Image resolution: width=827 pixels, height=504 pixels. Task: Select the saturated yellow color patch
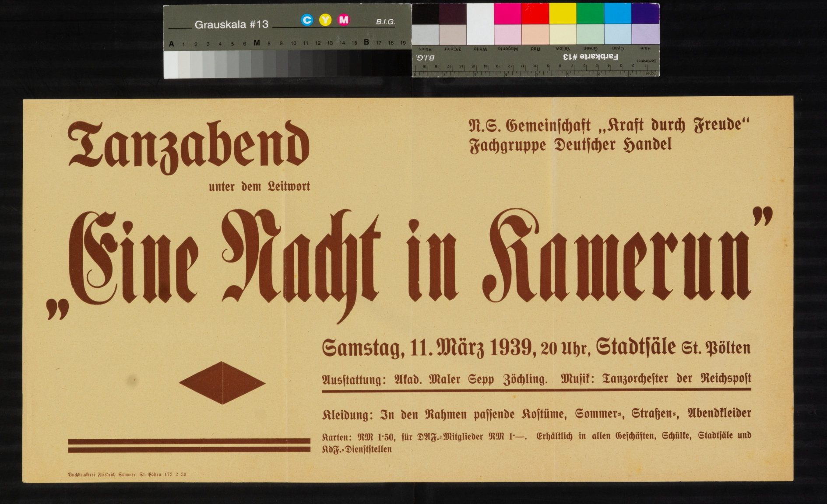563,14
